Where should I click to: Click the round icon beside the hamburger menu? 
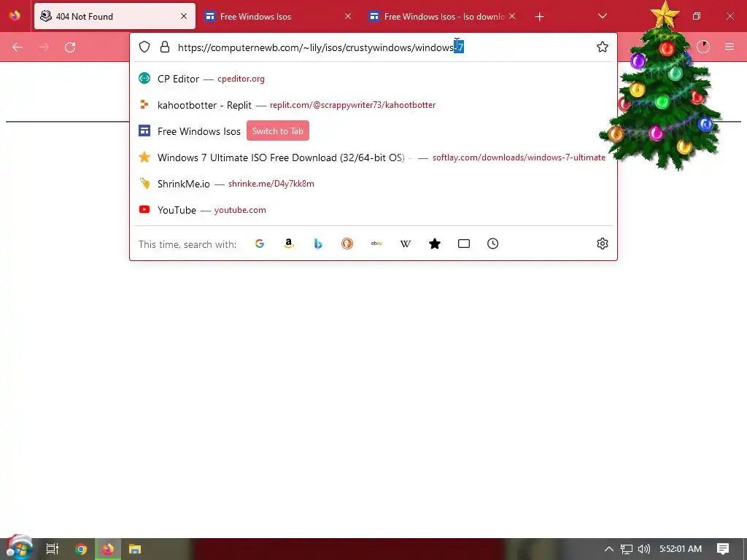pyautogui.click(x=703, y=47)
